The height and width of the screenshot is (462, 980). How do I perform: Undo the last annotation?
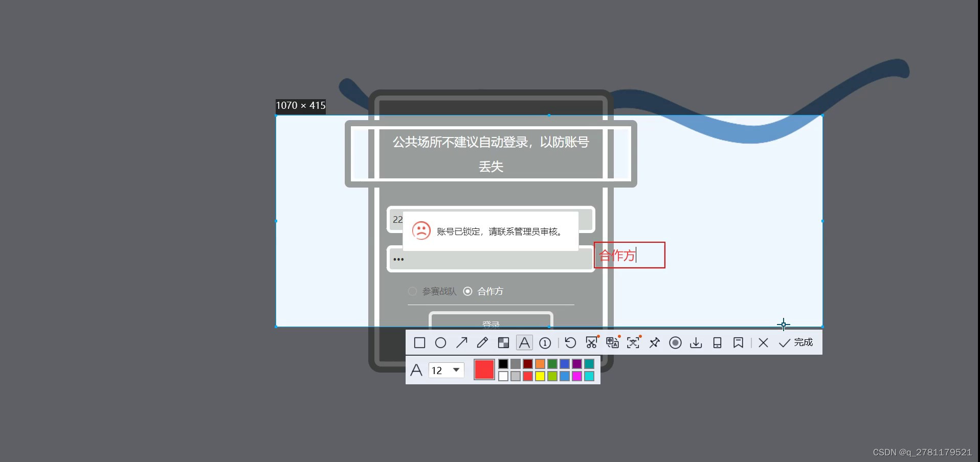tap(570, 343)
